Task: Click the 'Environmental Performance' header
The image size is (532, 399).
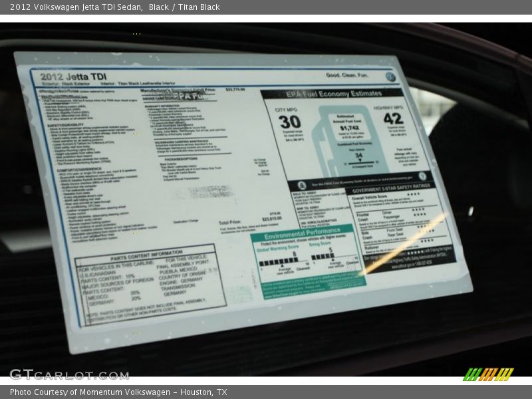Action: (x=303, y=233)
